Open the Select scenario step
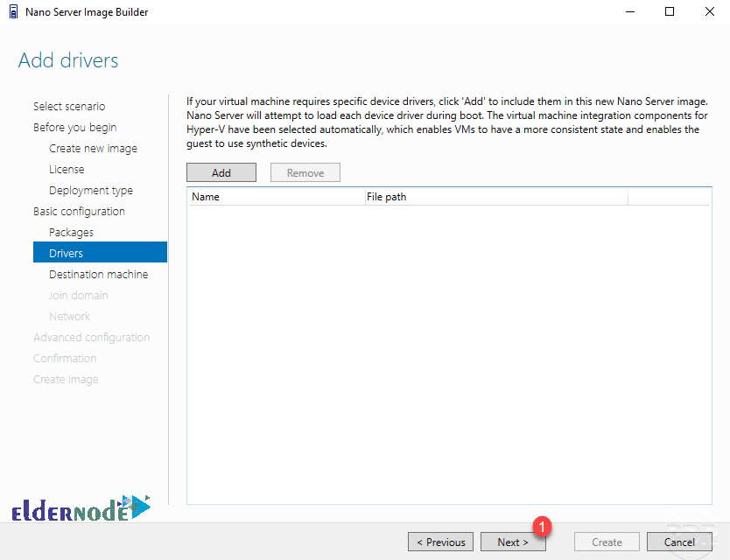 coord(69,106)
